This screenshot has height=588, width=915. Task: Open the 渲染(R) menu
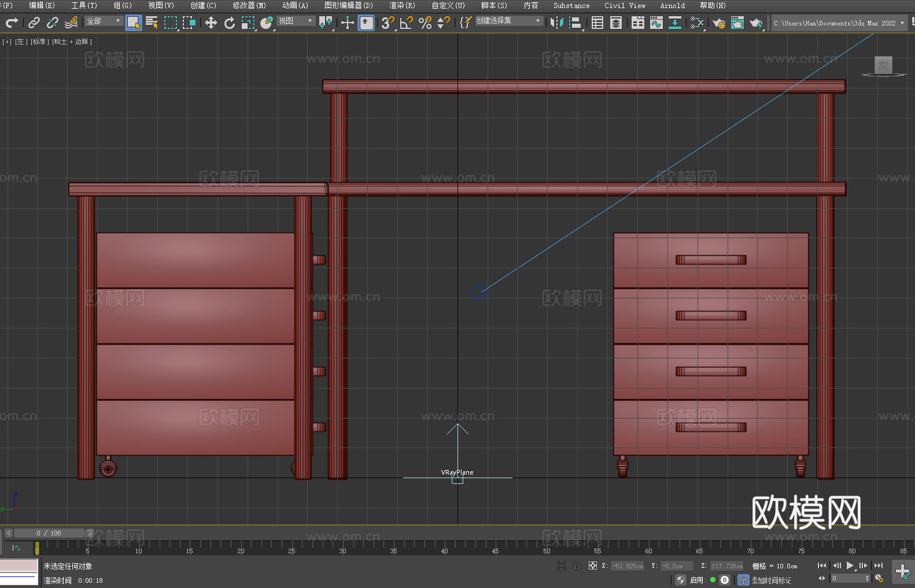pyautogui.click(x=402, y=5)
